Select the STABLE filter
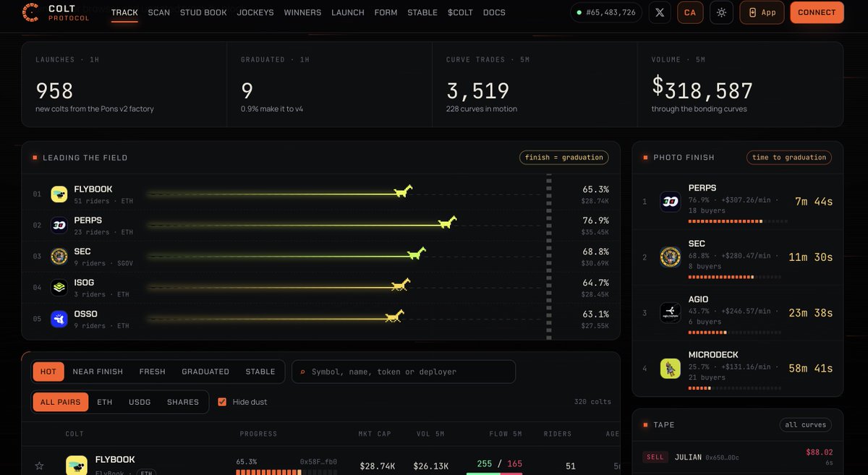The image size is (868, 475). click(x=260, y=372)
